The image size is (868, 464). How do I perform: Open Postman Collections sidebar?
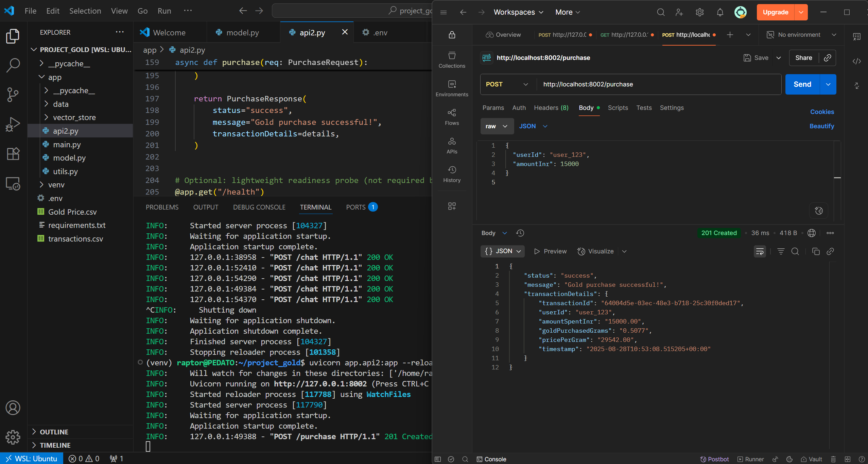coord(452,60)
